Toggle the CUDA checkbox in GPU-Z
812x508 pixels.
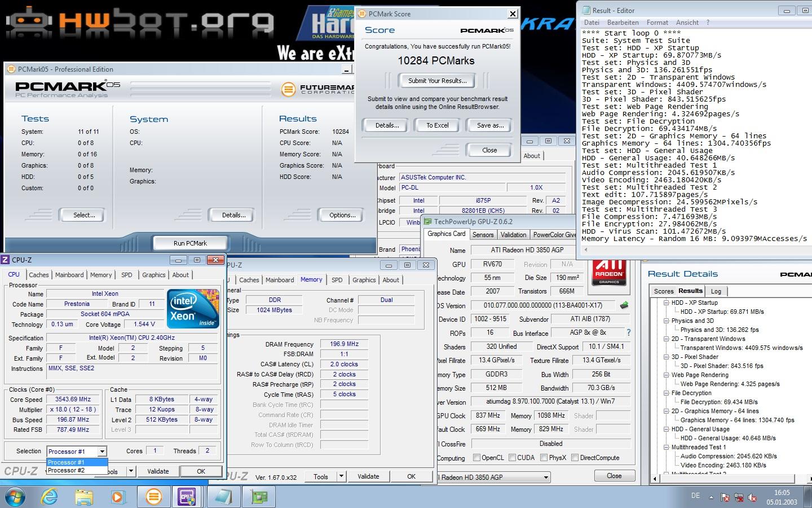[512, 458]
